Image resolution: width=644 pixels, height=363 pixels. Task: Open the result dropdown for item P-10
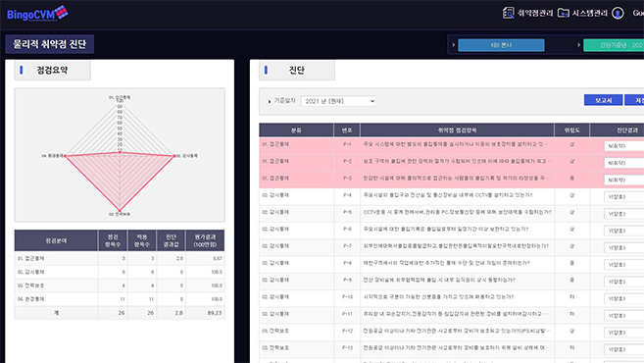click(x=623, y=298)
